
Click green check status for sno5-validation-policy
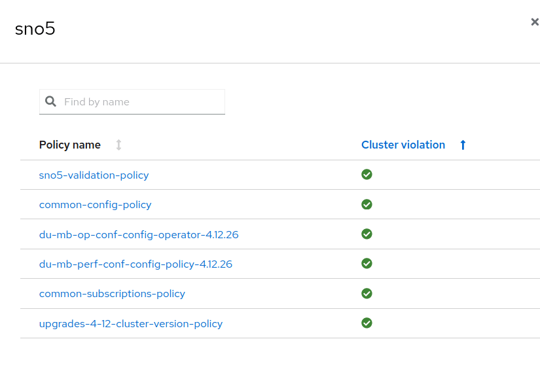tap(367, 174)
